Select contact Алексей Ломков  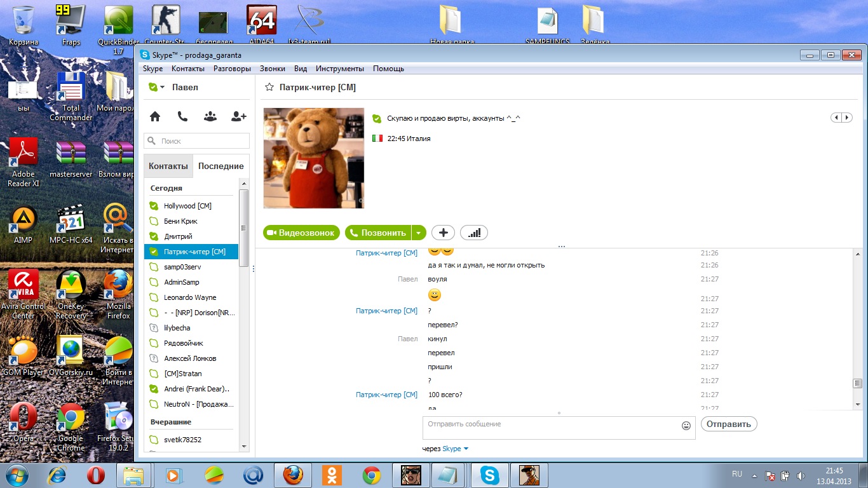[x=191, y=358]
